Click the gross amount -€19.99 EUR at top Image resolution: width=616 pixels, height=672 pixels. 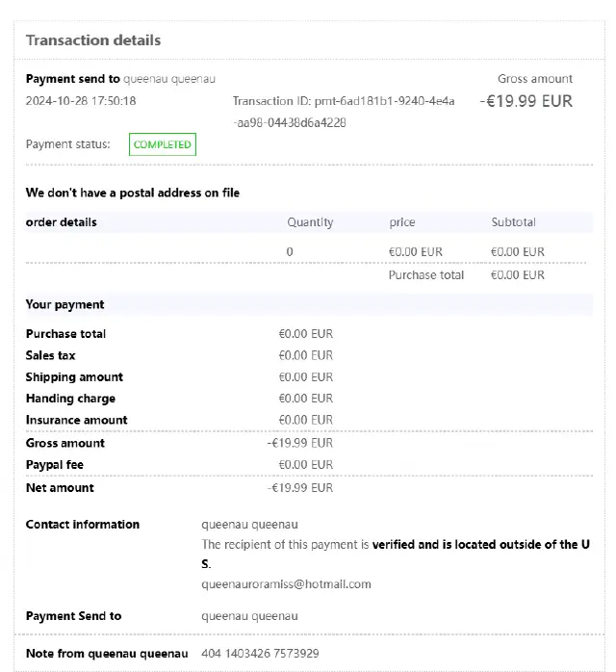[x=526, y=101]
